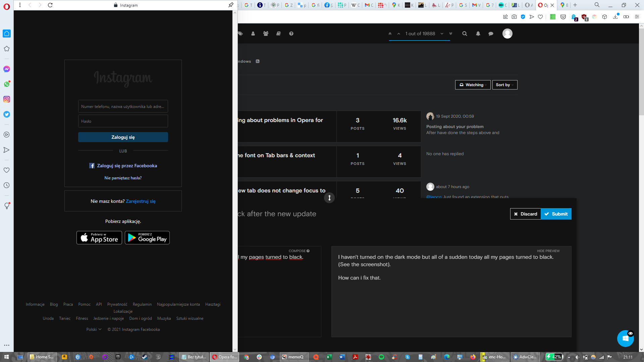The height and width of the screenshot is (362, 644).
Task: Open forum notifications bell
Action: [x=478, y=34]
